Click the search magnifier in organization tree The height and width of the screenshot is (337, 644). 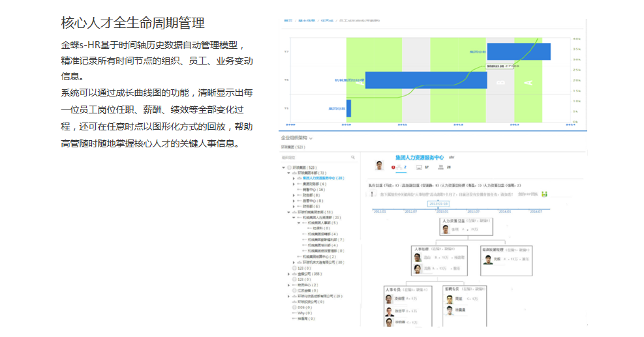353,157
